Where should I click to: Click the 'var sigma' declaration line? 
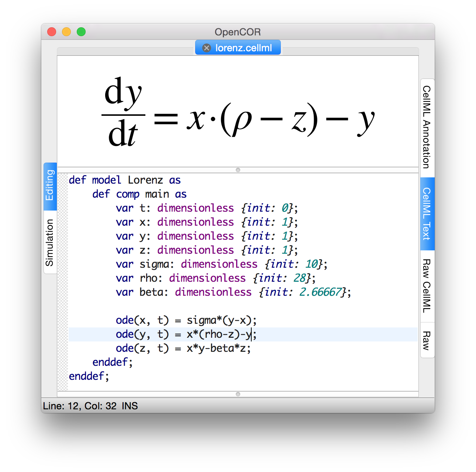[x=221, y=264]
